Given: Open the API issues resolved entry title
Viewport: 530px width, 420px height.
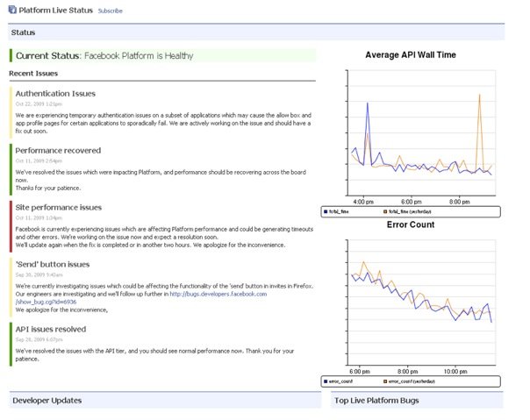Looking at the screenshot, I should click(x=51, y=329).
